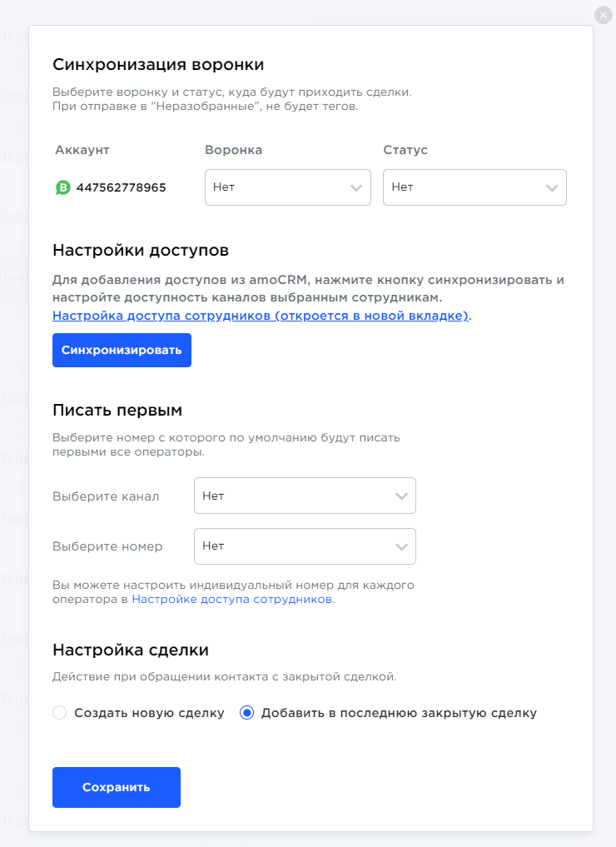The image size is (616, 847).
Task: Select the 'Добавить в последнюю закрытую сделку' radio button
Action: 246,713
